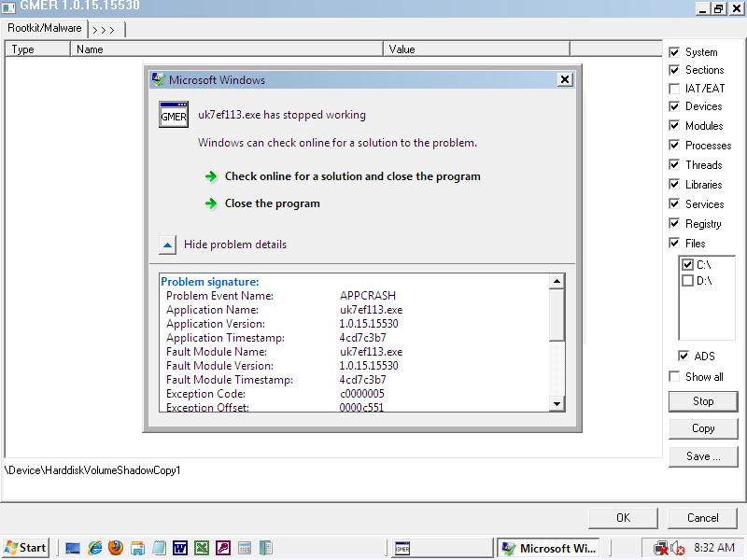Click the \Device\HarddiskVolumeShadowCopy1 status text
This screenshot has height=560, width=747.
[x=92, y=470]
